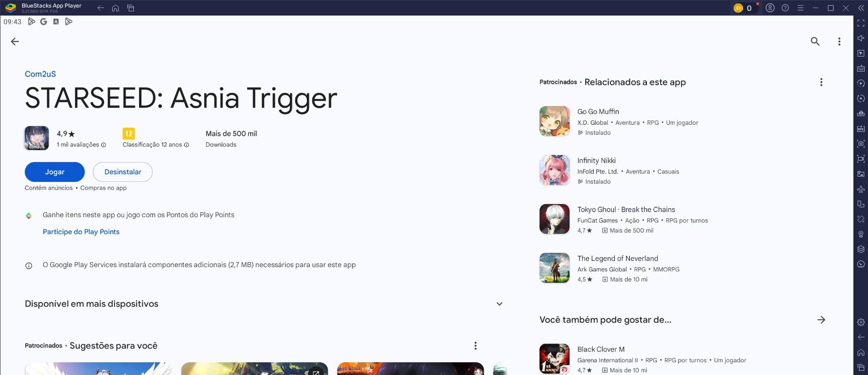Click the sidebar home icon near bottom

tap(861, 352)
